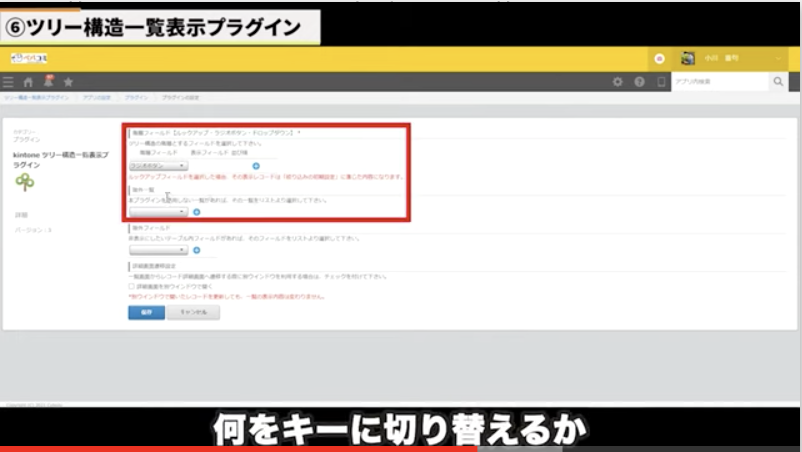Add an excluded view row with plus icon

[x=196, y=212]
